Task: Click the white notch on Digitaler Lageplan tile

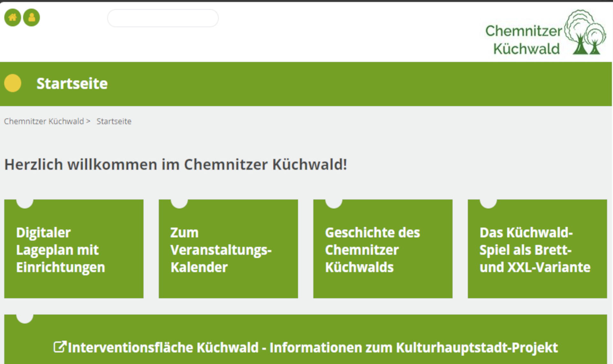Action: (25, 203)
